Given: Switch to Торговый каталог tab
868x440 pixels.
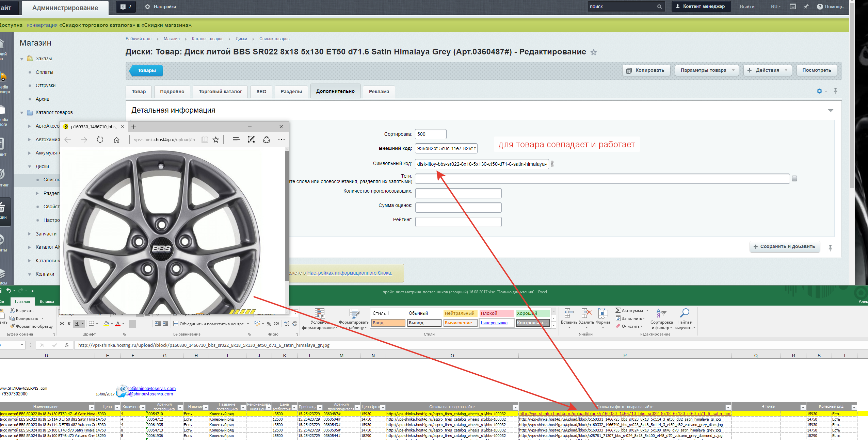Looking at the screenshot, I should tap(220, 92).
